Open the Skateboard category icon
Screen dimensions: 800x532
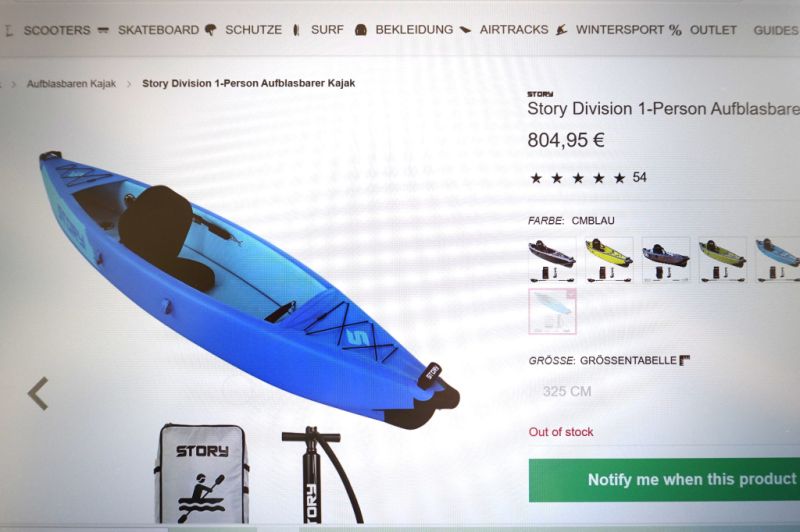[x=103, y=30]
